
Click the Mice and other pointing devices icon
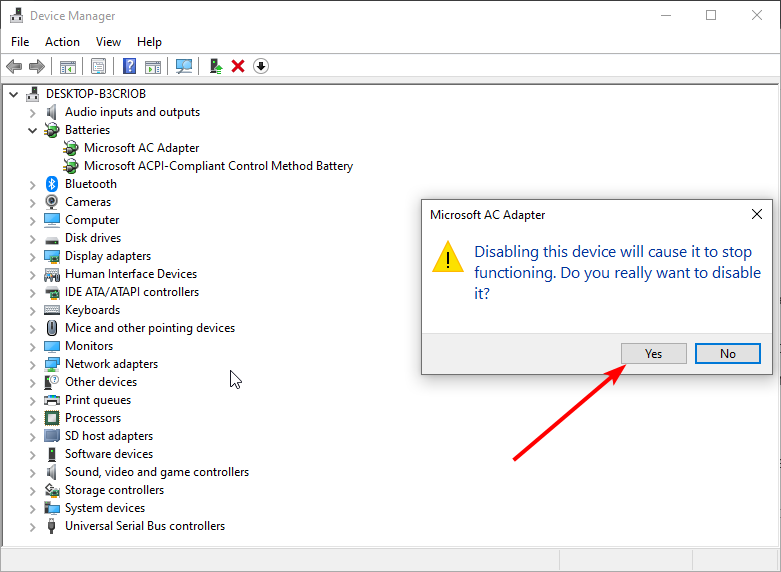(52, 328)
